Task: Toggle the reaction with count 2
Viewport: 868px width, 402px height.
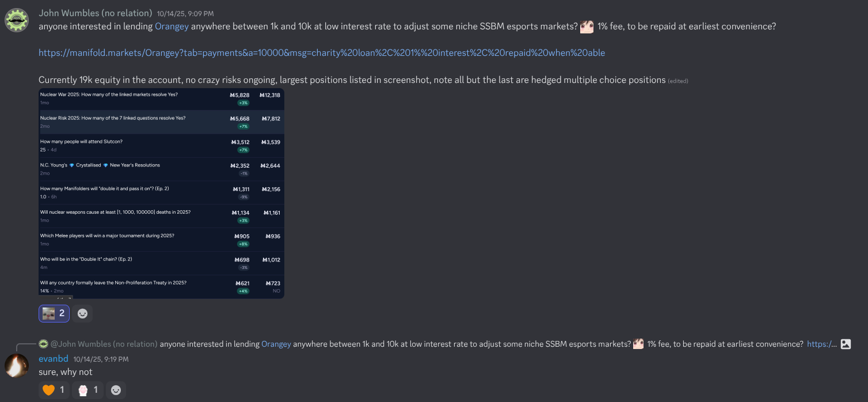Action: click(x=54, y=313)
